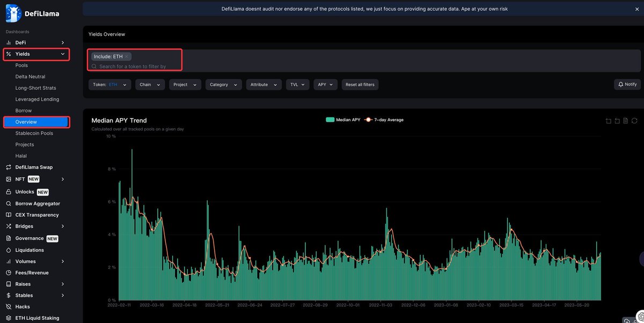Click the Raises book icon
The width and height of the screenshot is (644, 323).
(9, 284)
